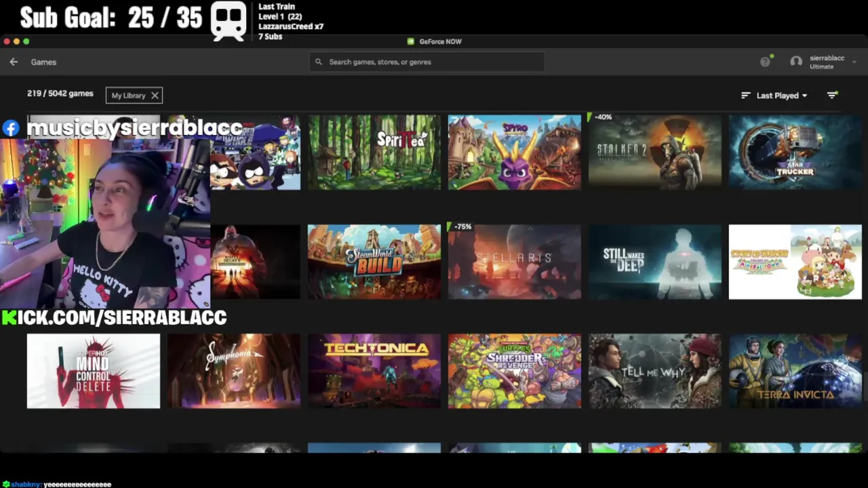The height and width of the screenshot is (488, 868).
Task: Open the S.T.A.L.K.E.R. 2 game tile
Action: [x=655, y=152]
